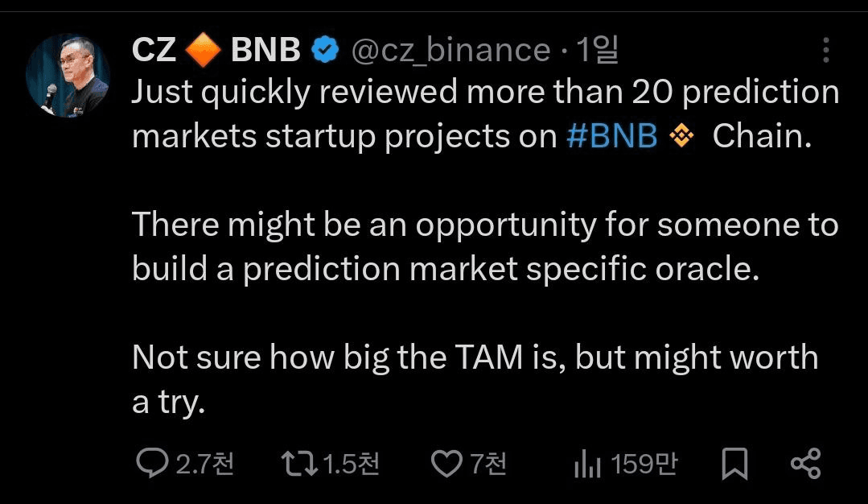Open the three-dot more options menu
Image resolution: width=868 pixels, height=504 pixels.
coord(825,51)
